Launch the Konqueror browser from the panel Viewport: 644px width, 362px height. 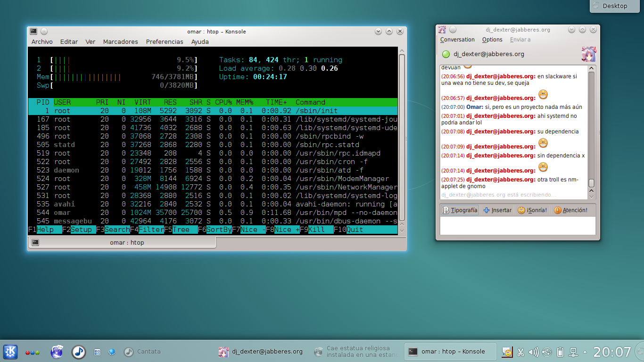click(x=57, y=352)
